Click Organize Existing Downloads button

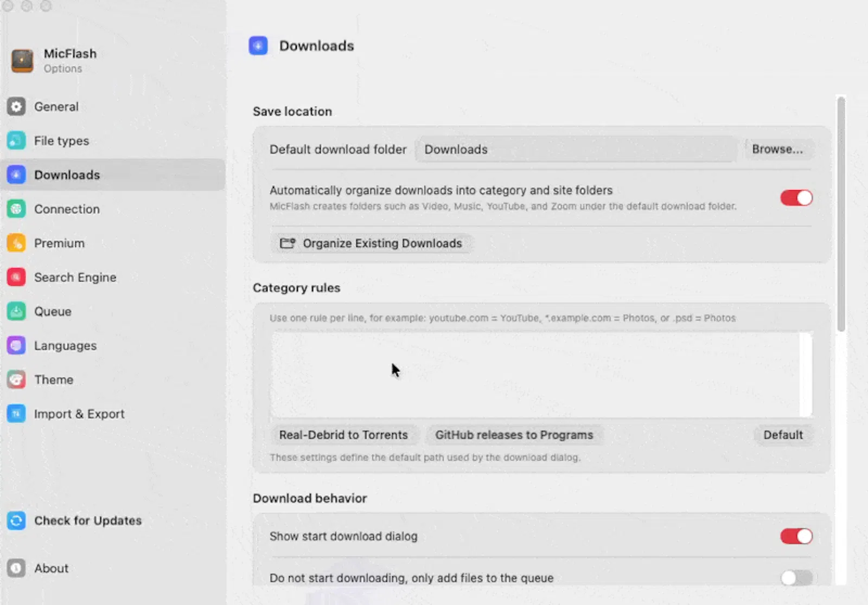click(371, 243)
